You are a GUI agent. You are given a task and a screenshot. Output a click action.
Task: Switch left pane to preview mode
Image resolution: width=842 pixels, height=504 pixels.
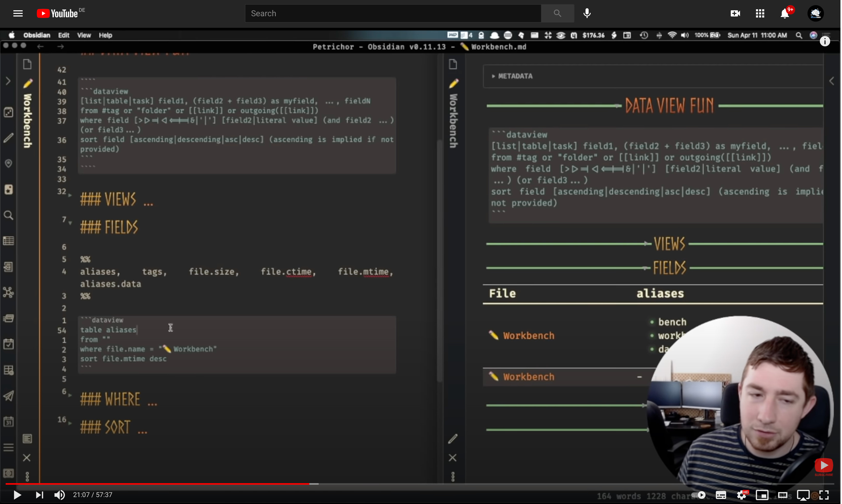pyautogui.click(x=27, y=439)
